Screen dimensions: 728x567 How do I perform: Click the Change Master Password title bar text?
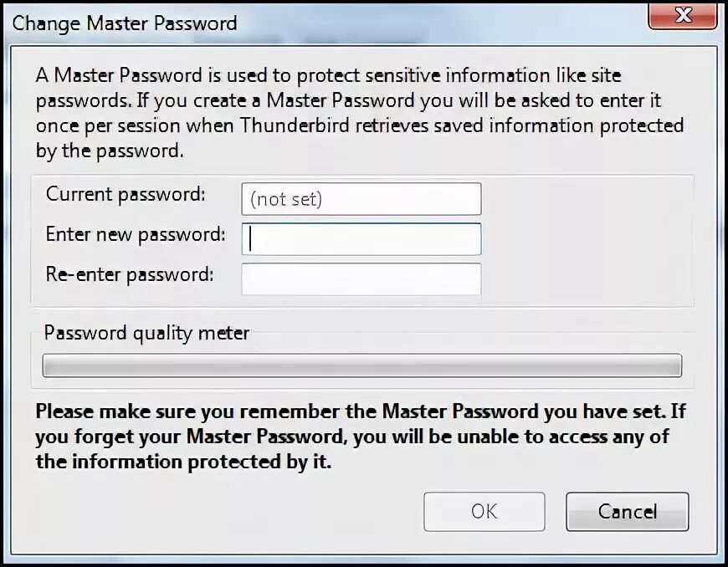point(125,23)
